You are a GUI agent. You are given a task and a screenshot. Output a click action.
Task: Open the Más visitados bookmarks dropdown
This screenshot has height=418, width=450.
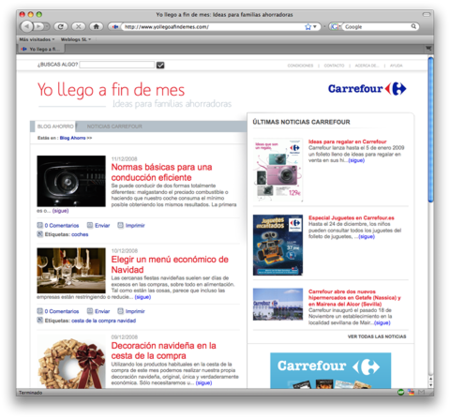point(37,39)
